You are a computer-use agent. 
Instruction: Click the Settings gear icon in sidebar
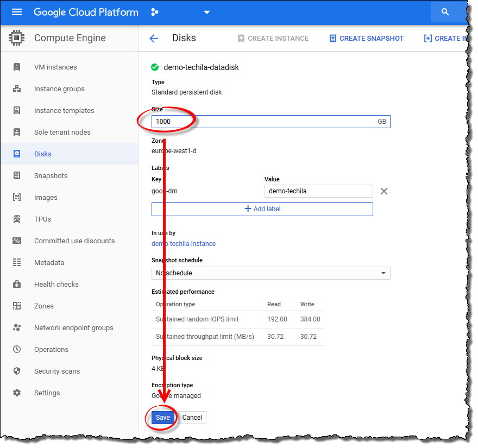[17, 393]
